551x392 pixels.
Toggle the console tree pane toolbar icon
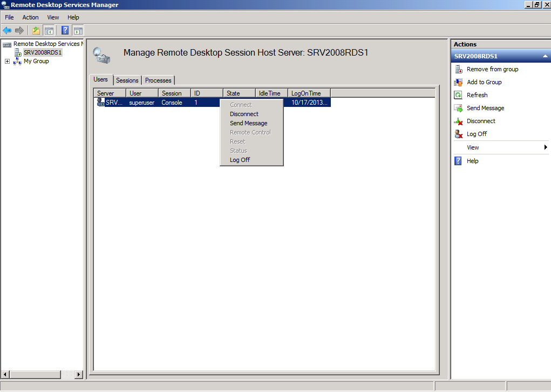(x=49, y=31)
